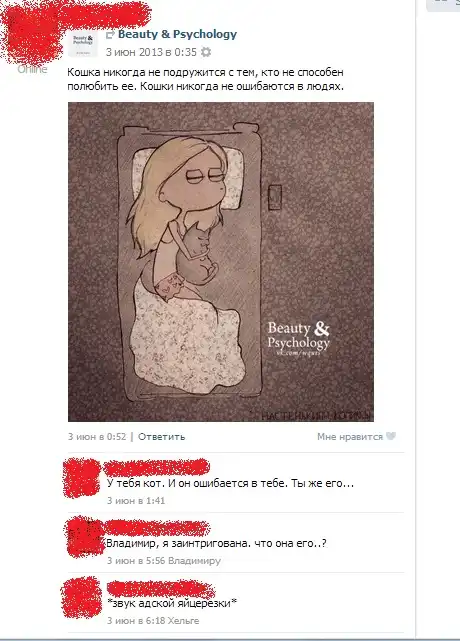Open the sleeping girl with cat picture
This screenshot has height=641, width=460.
click(221, 262)
